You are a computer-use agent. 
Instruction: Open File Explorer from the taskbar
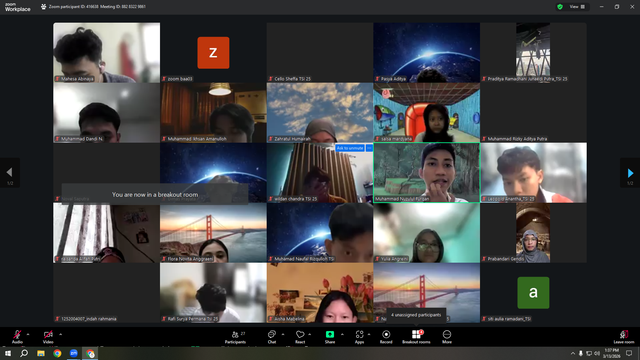[41, 353]
